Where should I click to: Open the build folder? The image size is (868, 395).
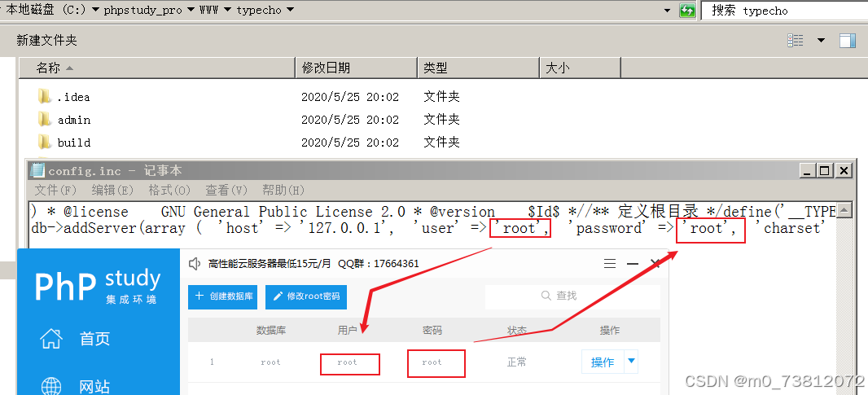pyautogui.click(x=73, y=143)
